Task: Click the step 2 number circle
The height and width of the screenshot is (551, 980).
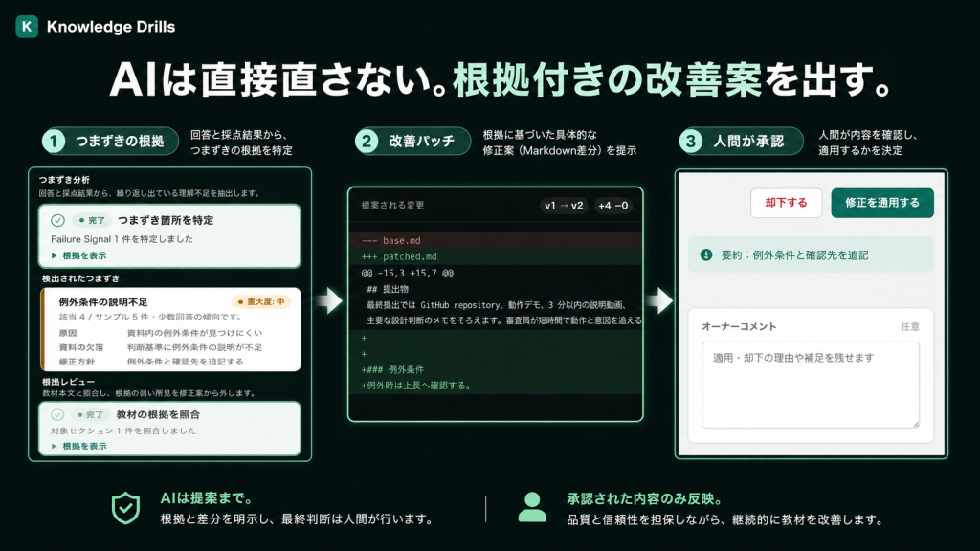Action: 367,142
